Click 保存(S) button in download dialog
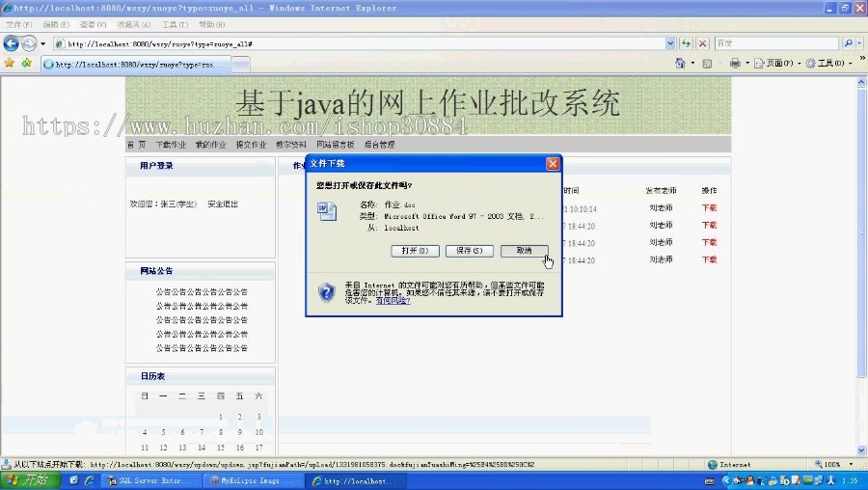The height and width of the screenshot is (490, 868). pos(470,251)
